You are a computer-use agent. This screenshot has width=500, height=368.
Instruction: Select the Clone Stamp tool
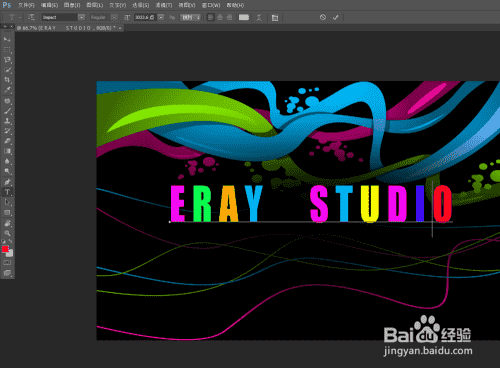point(7,121)
